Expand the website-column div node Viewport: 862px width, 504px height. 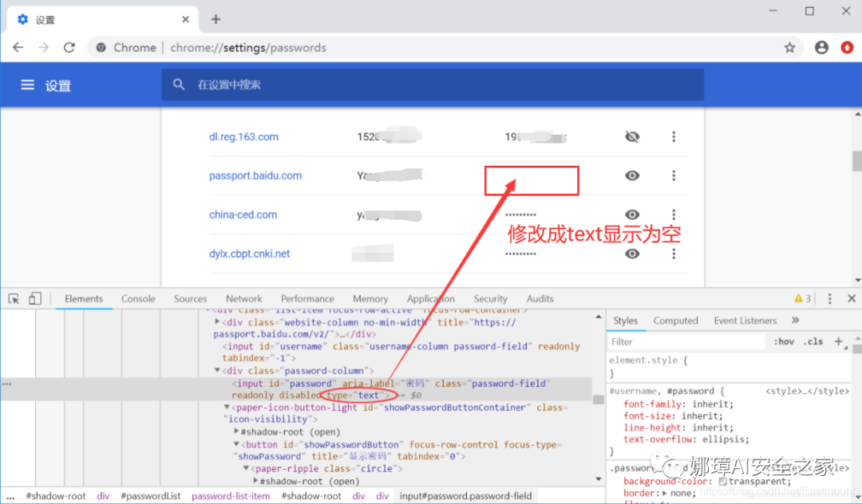[x=217, y=322]
